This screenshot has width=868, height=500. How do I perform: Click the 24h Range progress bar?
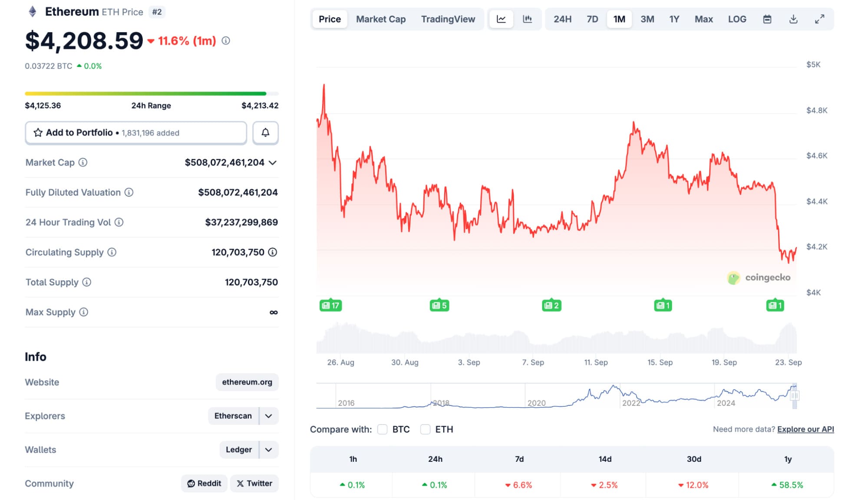[152, 93]
